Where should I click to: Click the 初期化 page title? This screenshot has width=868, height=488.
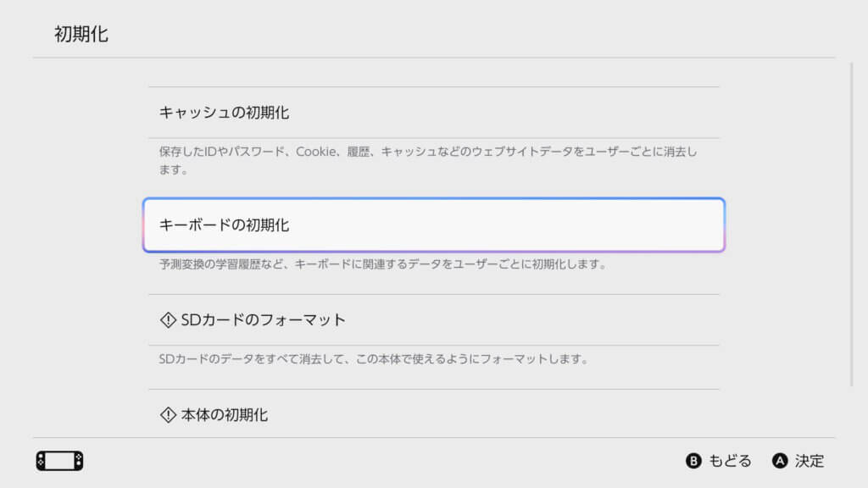[x=81, y=35]
